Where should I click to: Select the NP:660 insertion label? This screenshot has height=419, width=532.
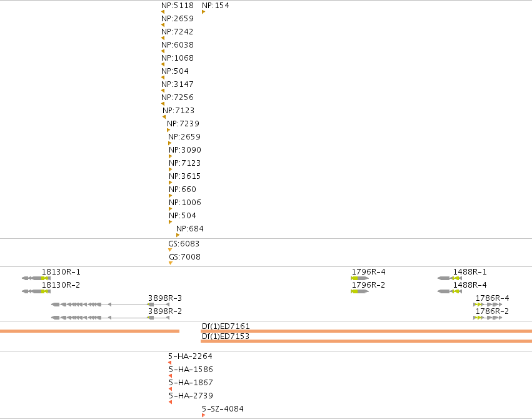point(183,189)
